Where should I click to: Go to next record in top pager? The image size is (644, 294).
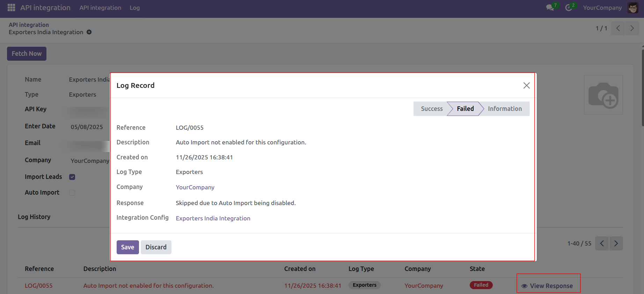(632, 28)
